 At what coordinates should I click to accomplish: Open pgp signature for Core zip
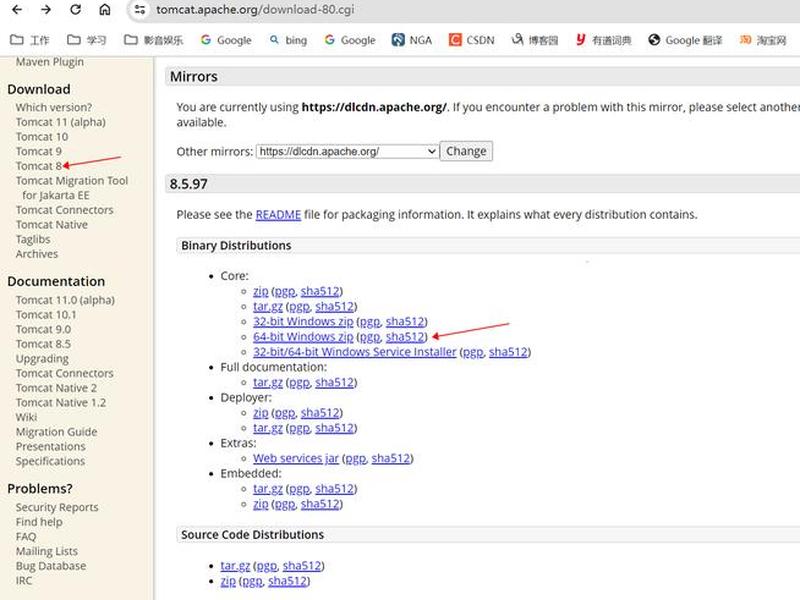click(x=285, y=291)
